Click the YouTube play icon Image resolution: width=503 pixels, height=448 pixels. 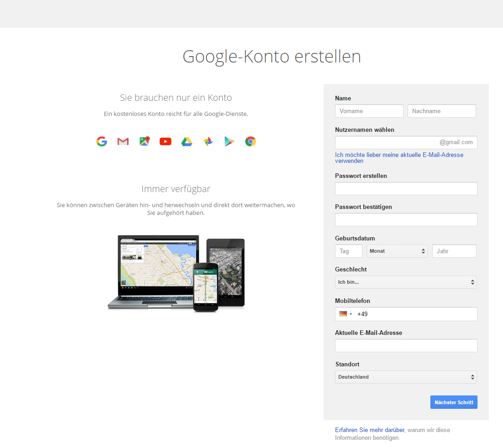click(x=166, y=141)
